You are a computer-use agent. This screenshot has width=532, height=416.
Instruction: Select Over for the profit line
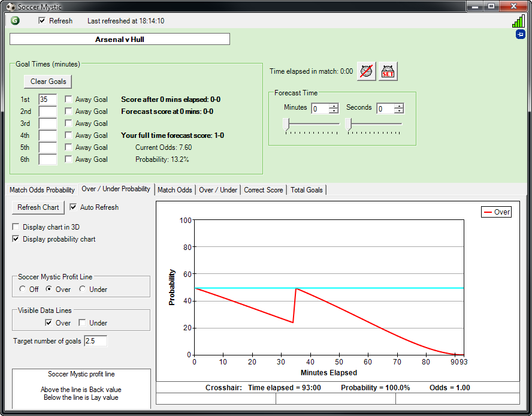[49, 289]
